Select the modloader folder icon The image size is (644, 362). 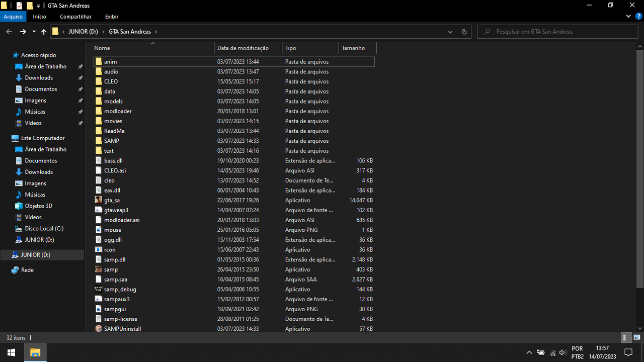pos(99,111)
